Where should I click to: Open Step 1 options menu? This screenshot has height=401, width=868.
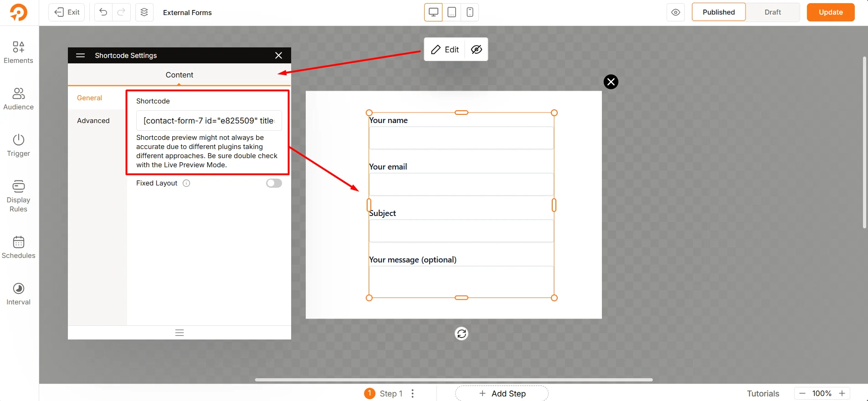[412, 393]
